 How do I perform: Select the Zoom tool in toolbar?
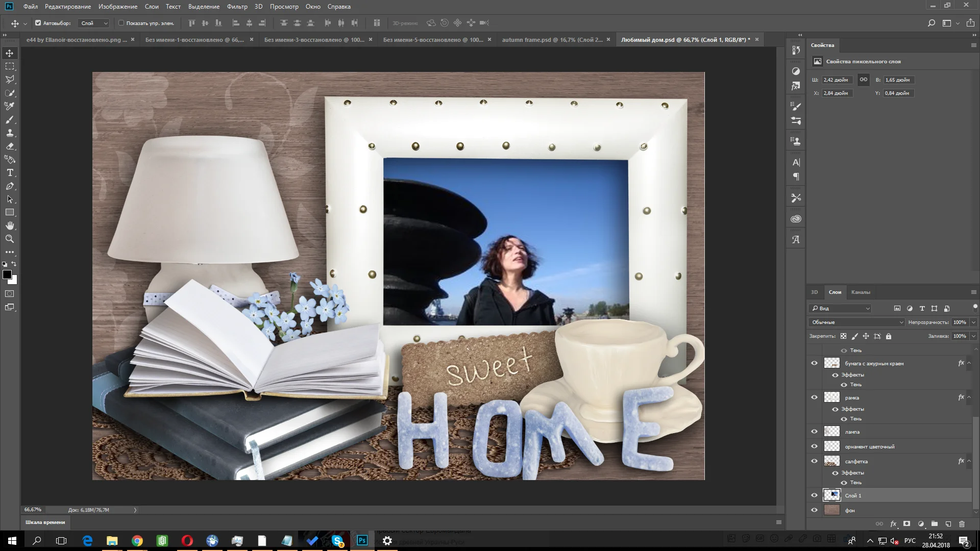(x=10, y=239)
